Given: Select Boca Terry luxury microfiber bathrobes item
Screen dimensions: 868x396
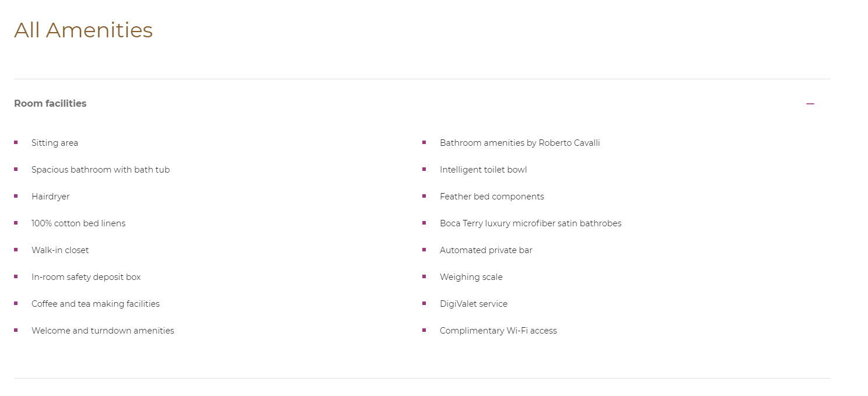Looking at the screenshot, I should tap(530, 223).
